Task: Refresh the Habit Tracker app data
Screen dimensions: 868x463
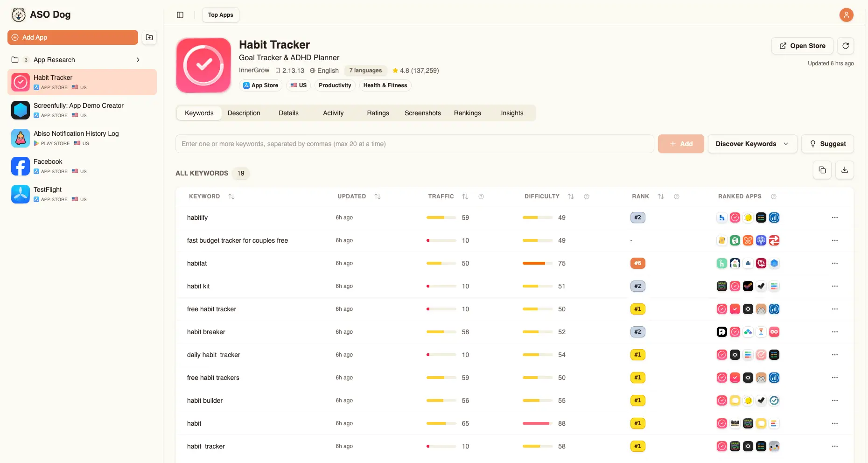Action: (846, 46)
